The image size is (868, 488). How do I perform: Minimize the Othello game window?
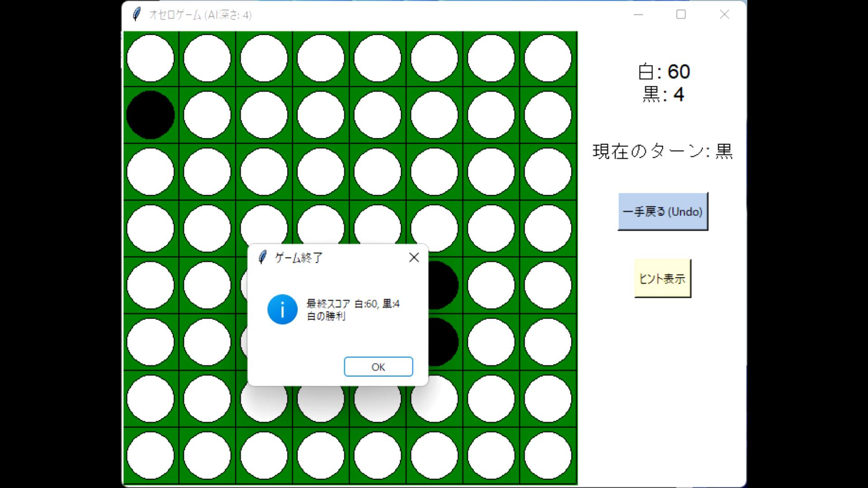[638, 14]
